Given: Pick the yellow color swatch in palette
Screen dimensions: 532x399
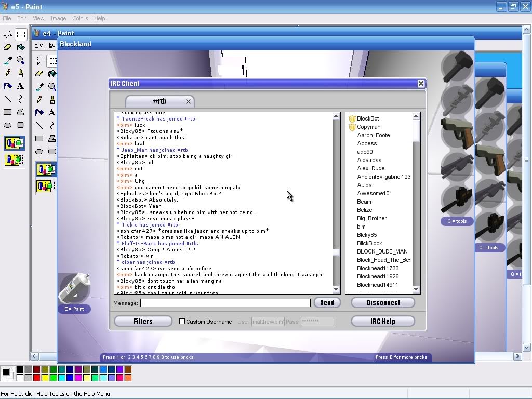Looking at the screenshot, I should coord(45,377).
